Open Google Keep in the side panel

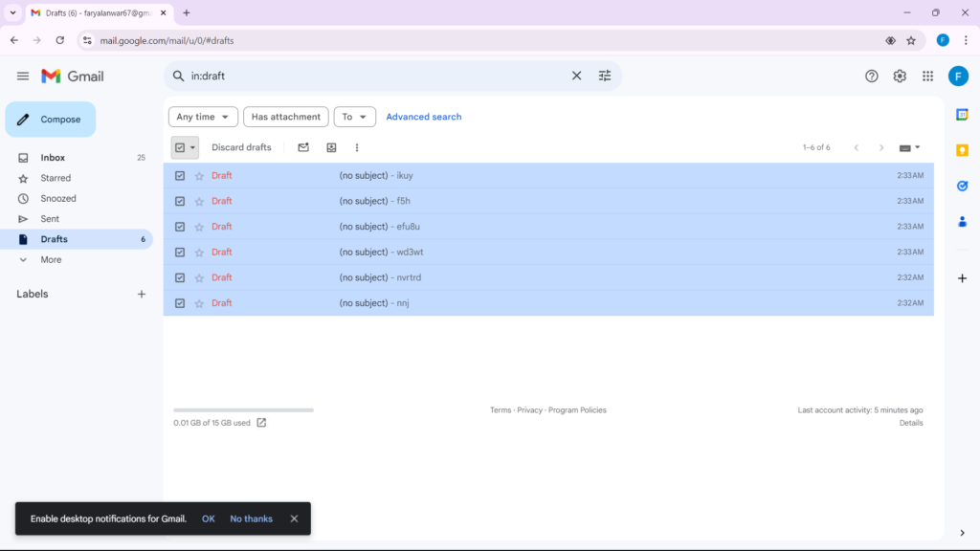[962, 150]
